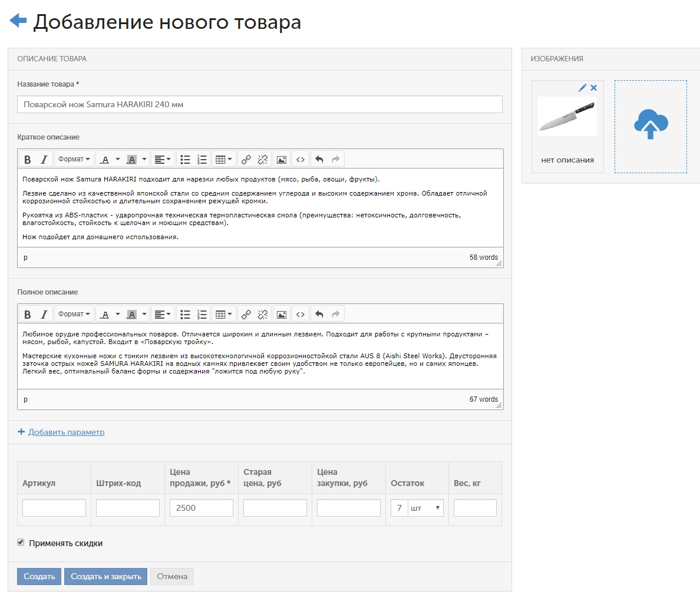Toggle bold in short description editor
This screenshot has height=598, width=700.
[x=27, y=160]
